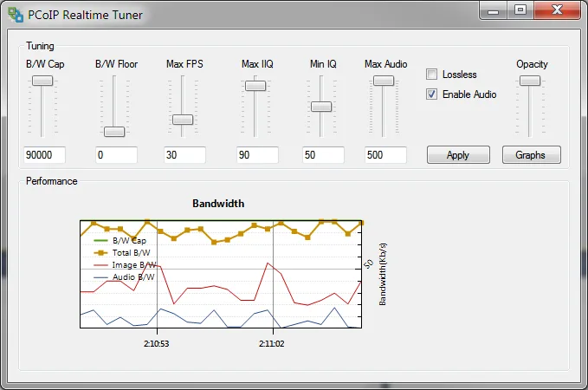This screenshot has height=390, width=588.
Task: Uncheck the Enable Audio checkbox
Action: coord(431,94)
